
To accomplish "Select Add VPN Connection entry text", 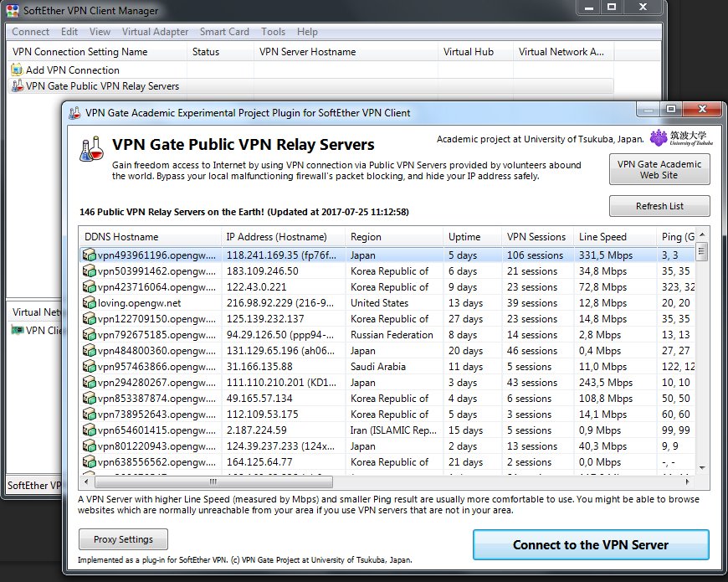I will [x=73, y=70].
